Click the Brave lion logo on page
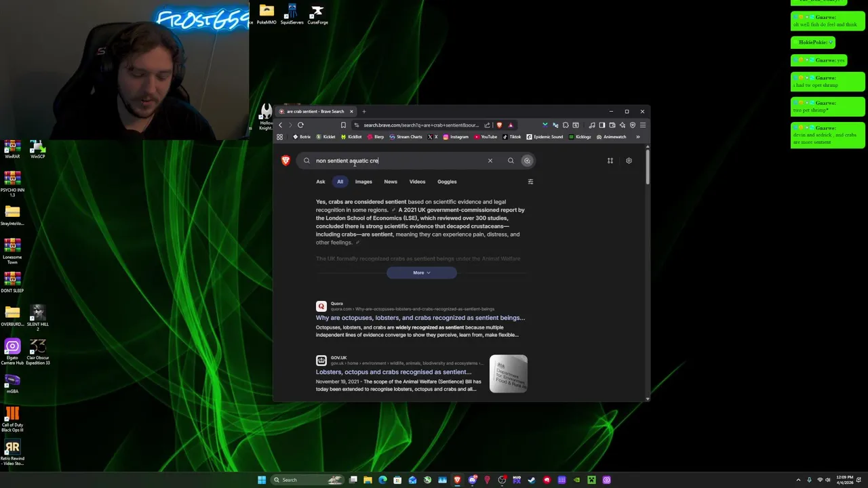The height and width of the screenshot is (488, 868). 285,161
